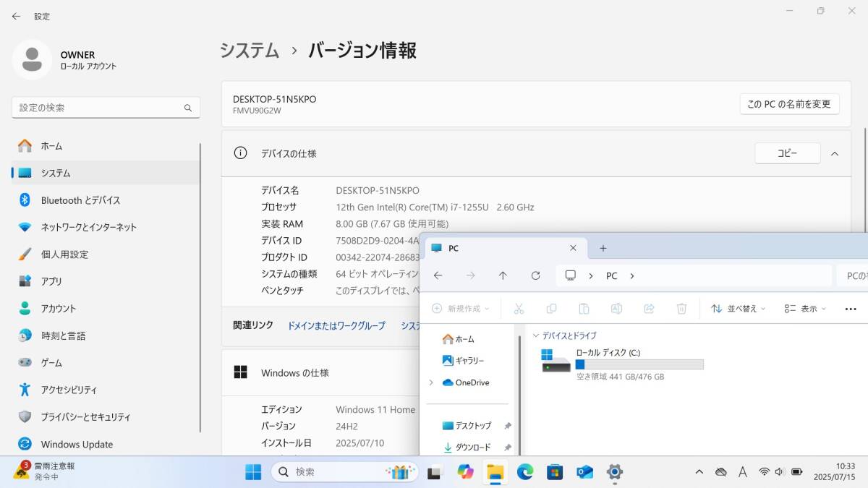Click the processor value 12th Gen Intel Core i7-1255U

[x=435, y=207]
